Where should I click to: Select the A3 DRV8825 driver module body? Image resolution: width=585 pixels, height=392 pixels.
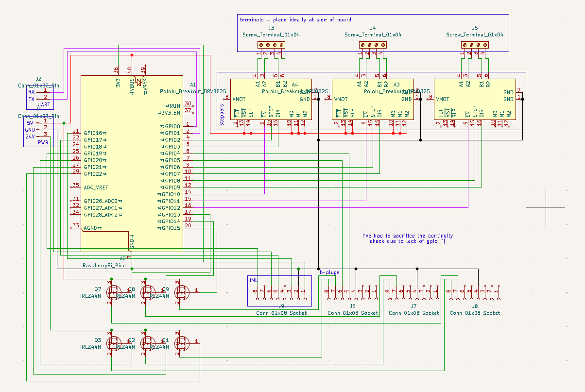pyautogui.click(x=373, y=99)
